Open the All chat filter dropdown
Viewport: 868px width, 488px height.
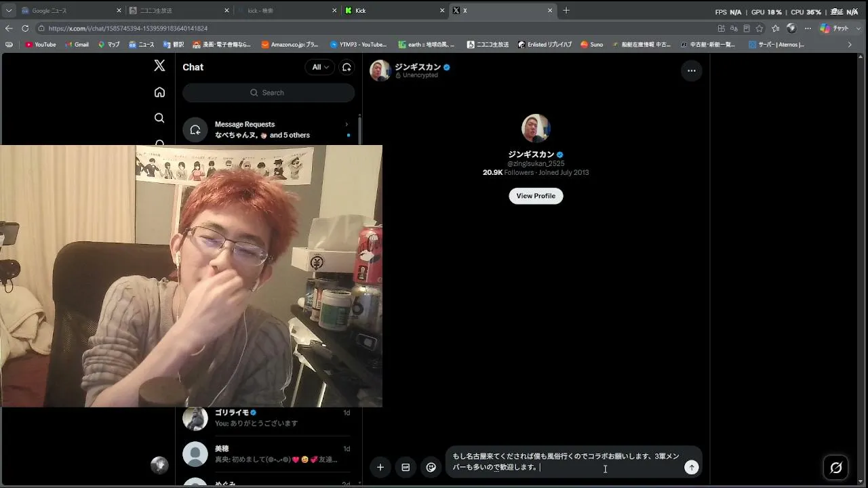(x=320, y=67)
